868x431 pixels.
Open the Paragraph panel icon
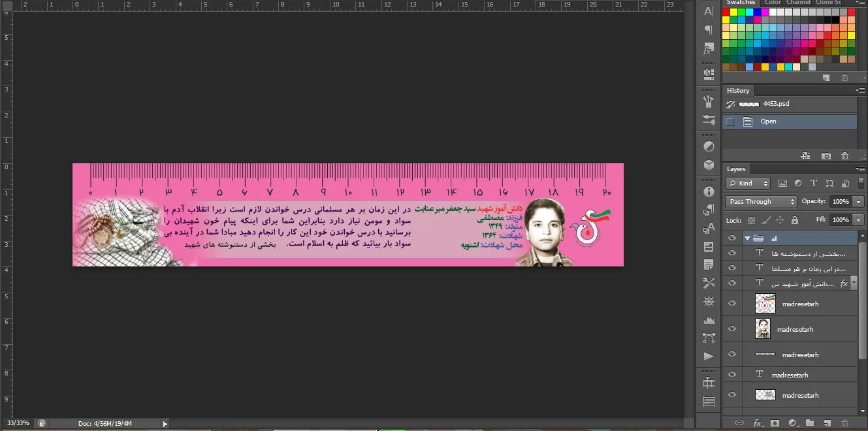coord(709,30)
